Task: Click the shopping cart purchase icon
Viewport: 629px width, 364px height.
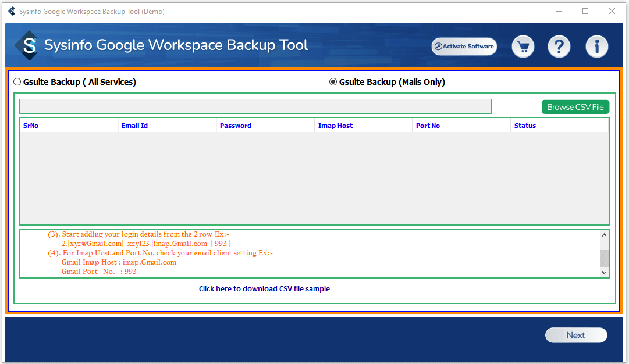Action: coord(523,47)
